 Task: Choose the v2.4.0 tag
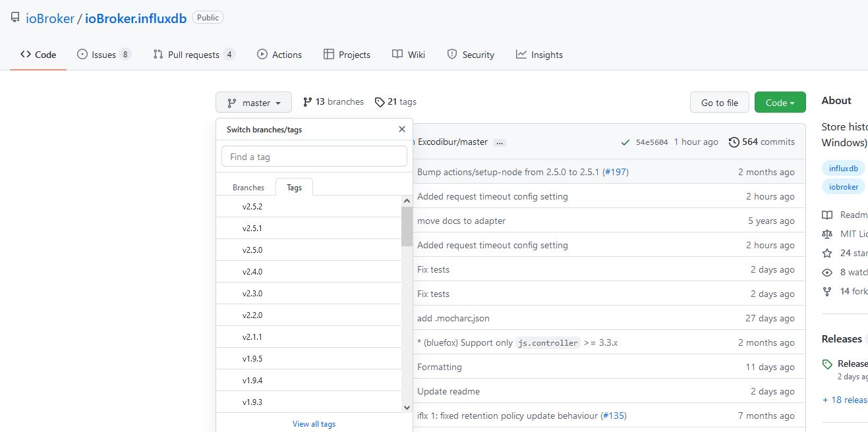[252, 272]
